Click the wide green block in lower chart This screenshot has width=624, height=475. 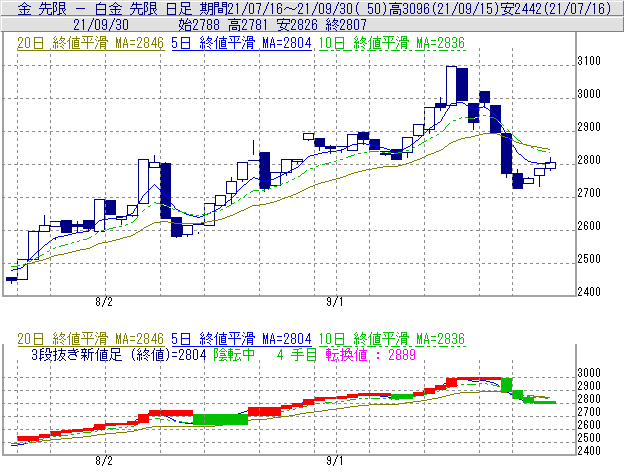tap(220, 419)
